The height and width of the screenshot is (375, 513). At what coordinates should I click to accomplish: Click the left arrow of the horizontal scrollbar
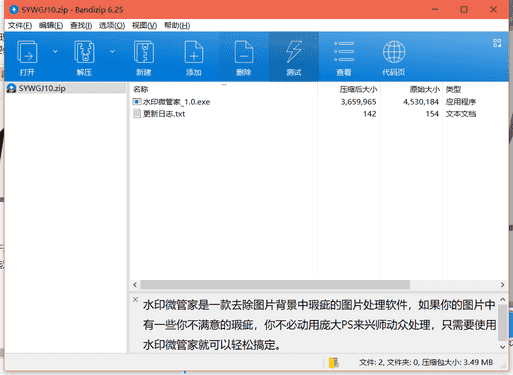click(x=135, y=285)
